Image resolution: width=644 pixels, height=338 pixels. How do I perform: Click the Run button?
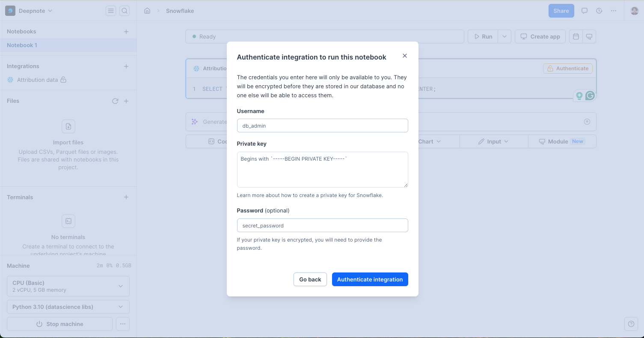point(483,36)
